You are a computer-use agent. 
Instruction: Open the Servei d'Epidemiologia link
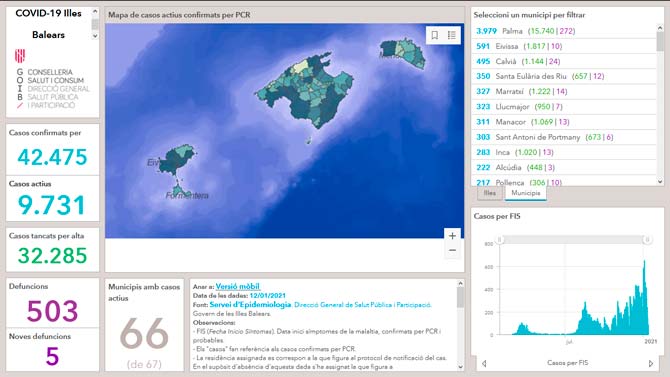coord(250,305)
